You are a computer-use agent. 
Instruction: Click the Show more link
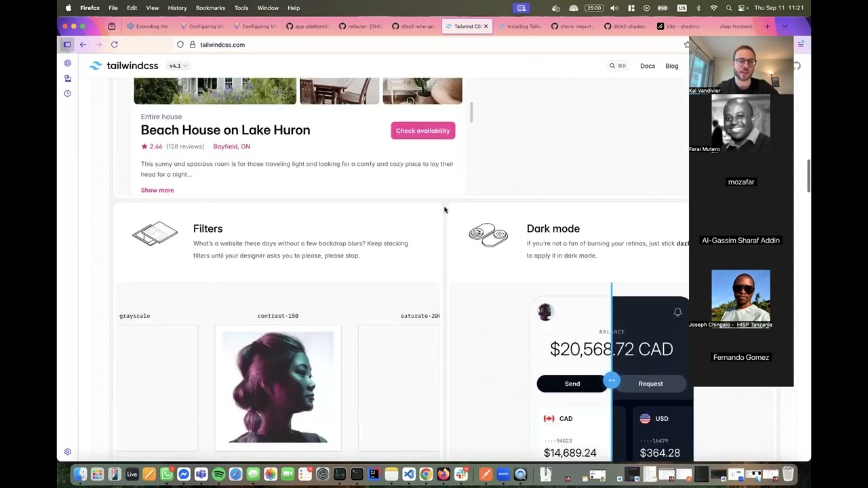(157, 190)
